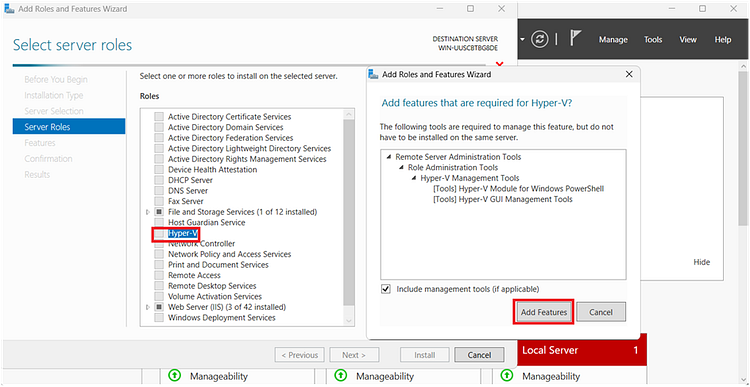Click the roles list vertical scrollbar
The height and width of the screenshot is (387, 750).
pos(349,212)
